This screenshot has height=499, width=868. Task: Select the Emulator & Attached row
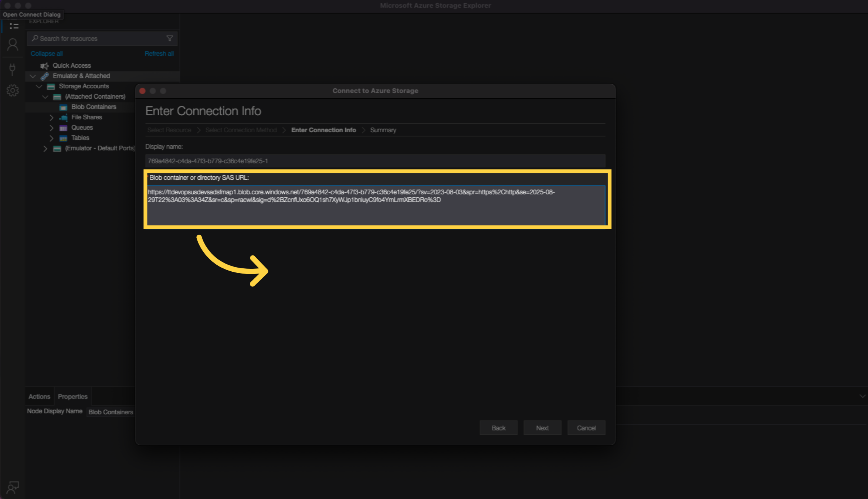coord(102,76)
